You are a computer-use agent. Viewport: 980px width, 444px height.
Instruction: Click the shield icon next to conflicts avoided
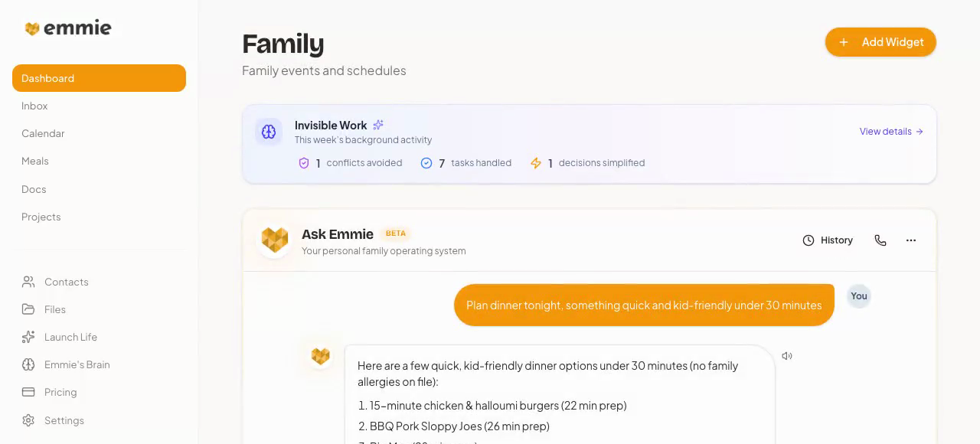pyautogui.click(x=304, y=163)
